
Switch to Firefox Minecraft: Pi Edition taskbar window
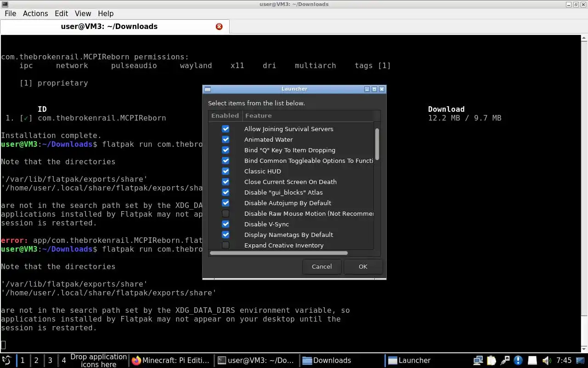click(170, 360)
